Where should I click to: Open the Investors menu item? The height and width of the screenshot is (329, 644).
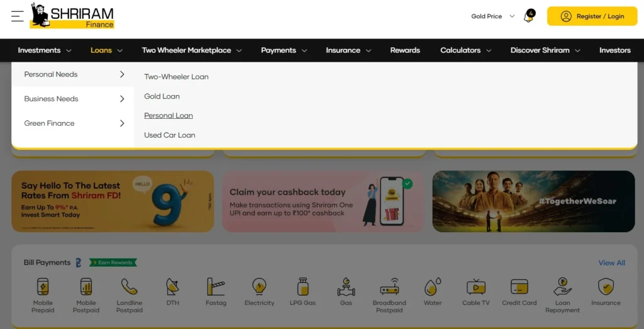[615, 50]
